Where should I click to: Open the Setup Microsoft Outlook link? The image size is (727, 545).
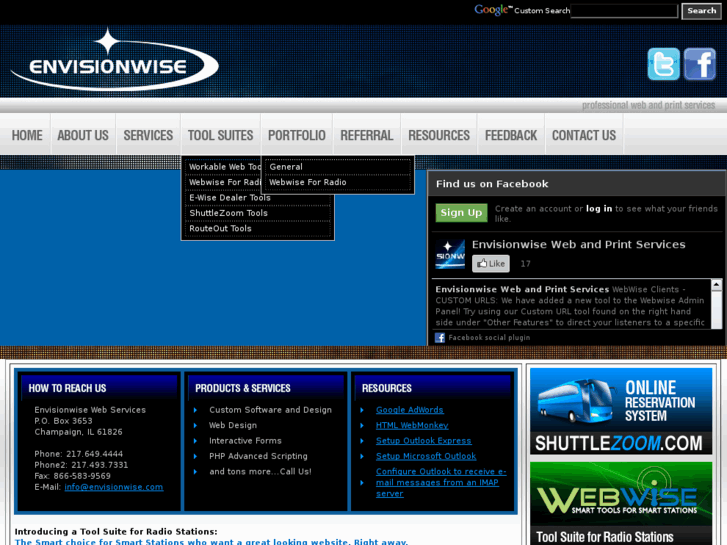(x=426, y=456)
